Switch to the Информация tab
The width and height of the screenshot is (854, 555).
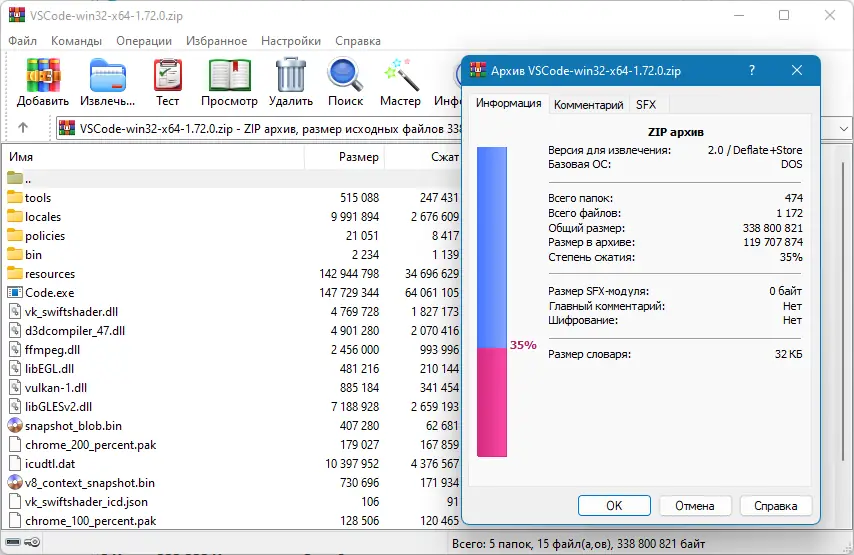(x=509, y=103)
